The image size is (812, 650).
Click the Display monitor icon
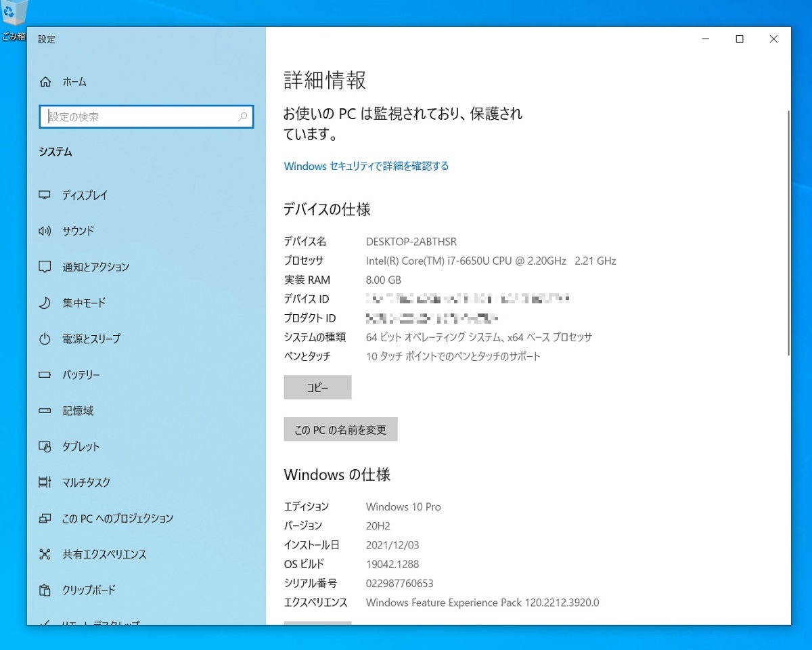click(45, 195)
